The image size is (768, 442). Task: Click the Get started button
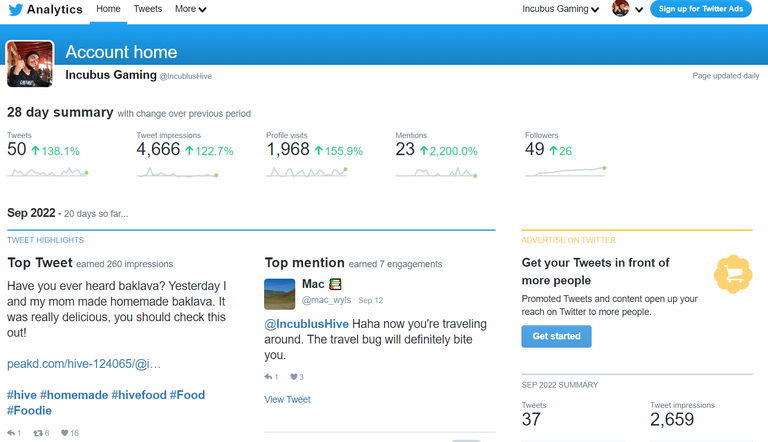pos(556,336)
